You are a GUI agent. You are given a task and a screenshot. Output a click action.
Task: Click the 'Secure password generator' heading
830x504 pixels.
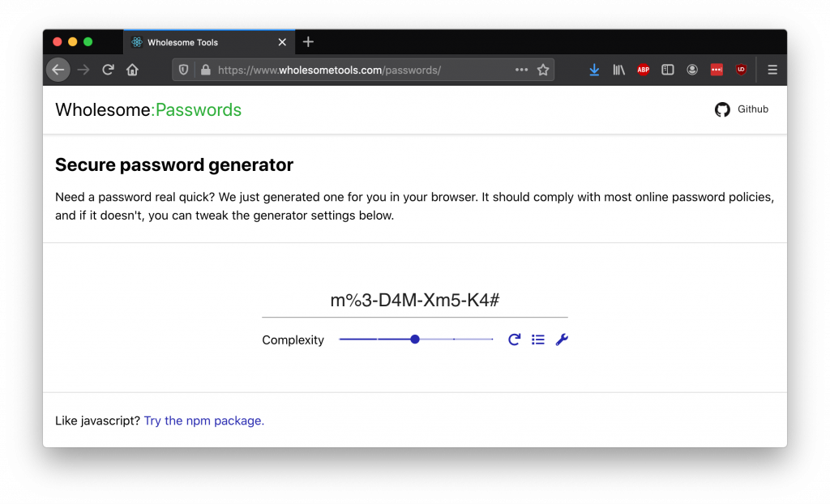pos(174,164)
